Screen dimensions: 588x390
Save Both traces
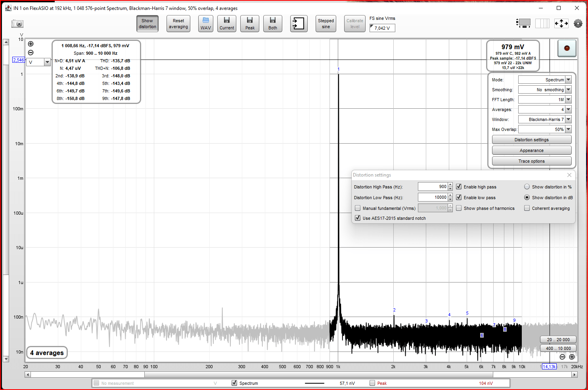tap(273, 24)
